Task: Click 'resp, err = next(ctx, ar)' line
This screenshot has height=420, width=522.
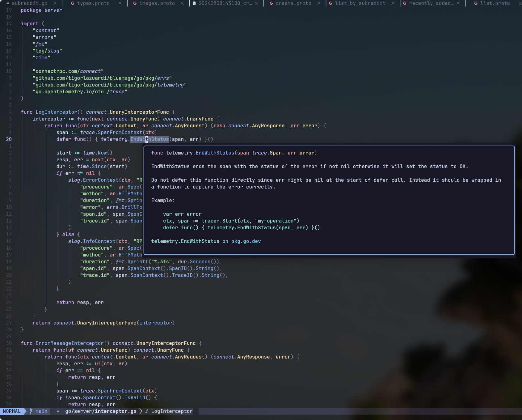Action: click(x=93, y=159)
